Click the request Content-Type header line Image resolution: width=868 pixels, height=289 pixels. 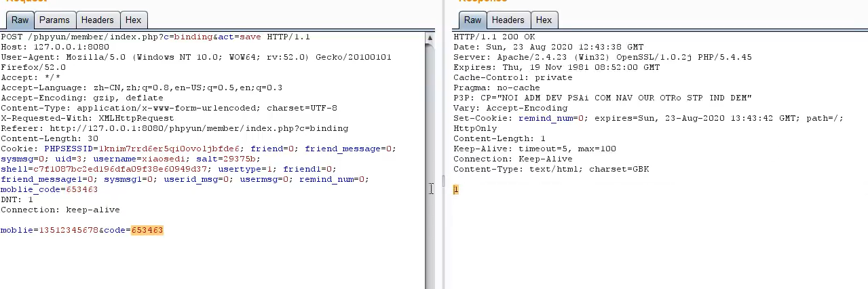[x=169, y=108]
